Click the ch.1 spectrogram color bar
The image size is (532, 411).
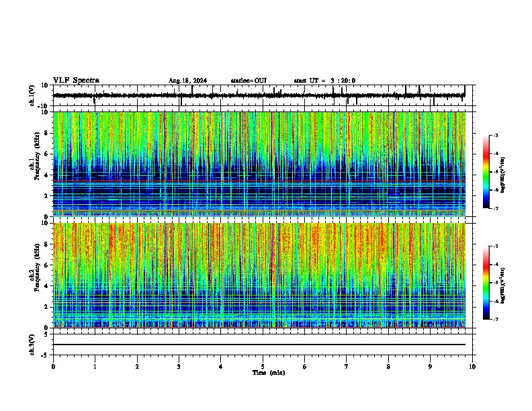(x=486, y=172)
